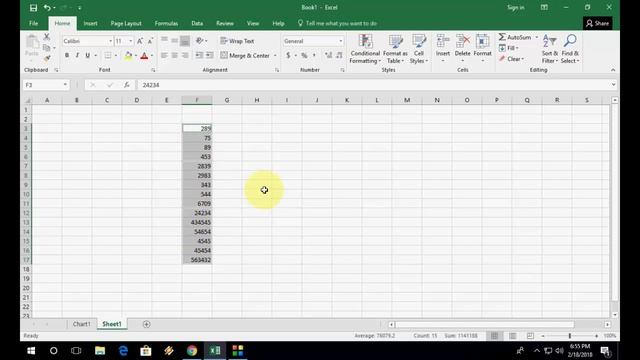
Task: Click the Delete cells icon
Action: (462, 41)
